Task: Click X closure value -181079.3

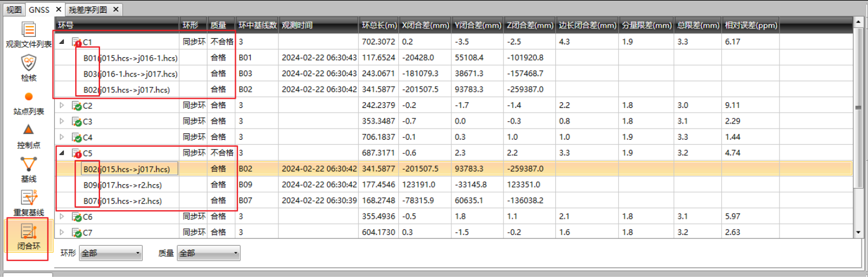Action: click(420, 74)
